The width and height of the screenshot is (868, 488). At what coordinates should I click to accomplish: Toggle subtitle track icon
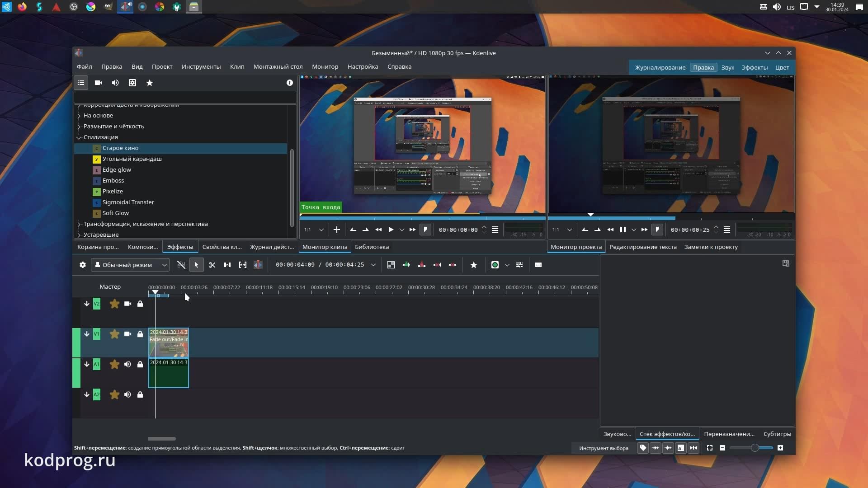(538, 265)
